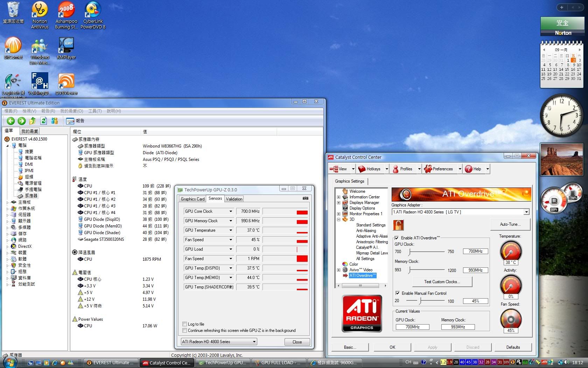588x368 pixels.
Task: Open the 報告(R) menu in EVEREST
Action: (x=48, y=111)
